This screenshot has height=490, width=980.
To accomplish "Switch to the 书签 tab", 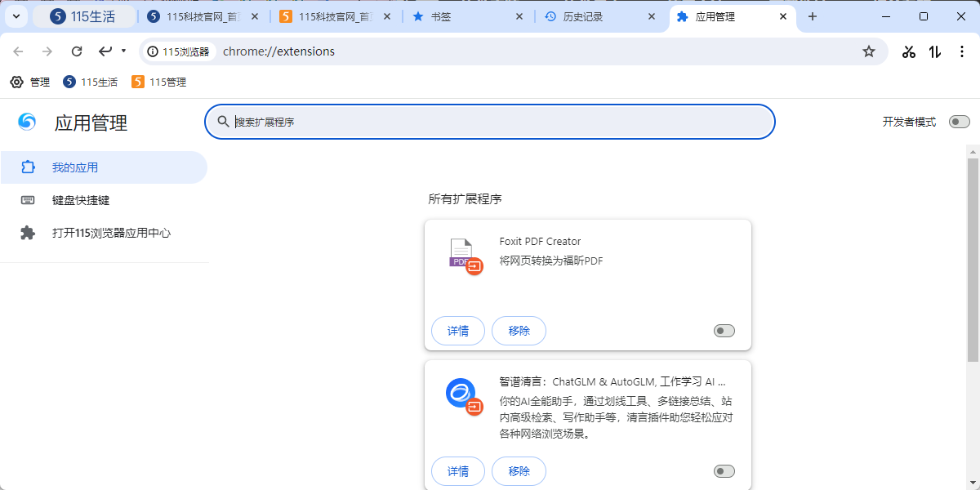I will coord(468,16).
